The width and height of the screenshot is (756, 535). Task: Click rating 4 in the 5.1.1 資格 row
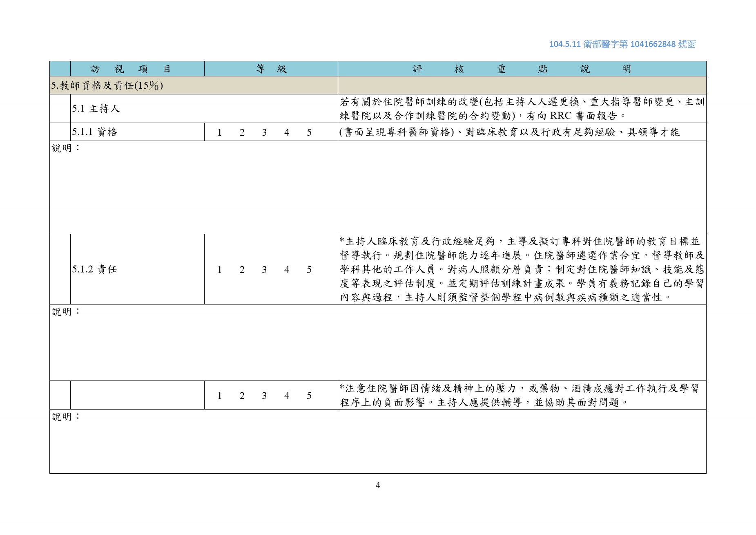click(x=287, y=132)
